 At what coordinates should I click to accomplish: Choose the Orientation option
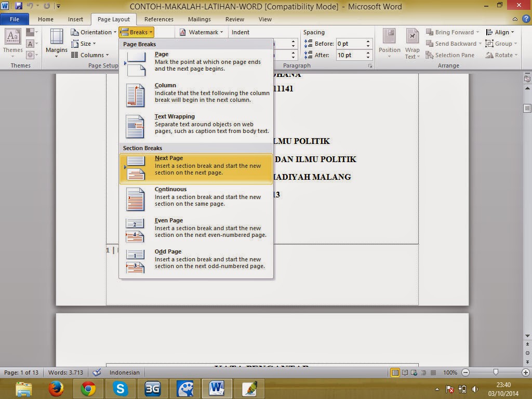tap(94, 32)
